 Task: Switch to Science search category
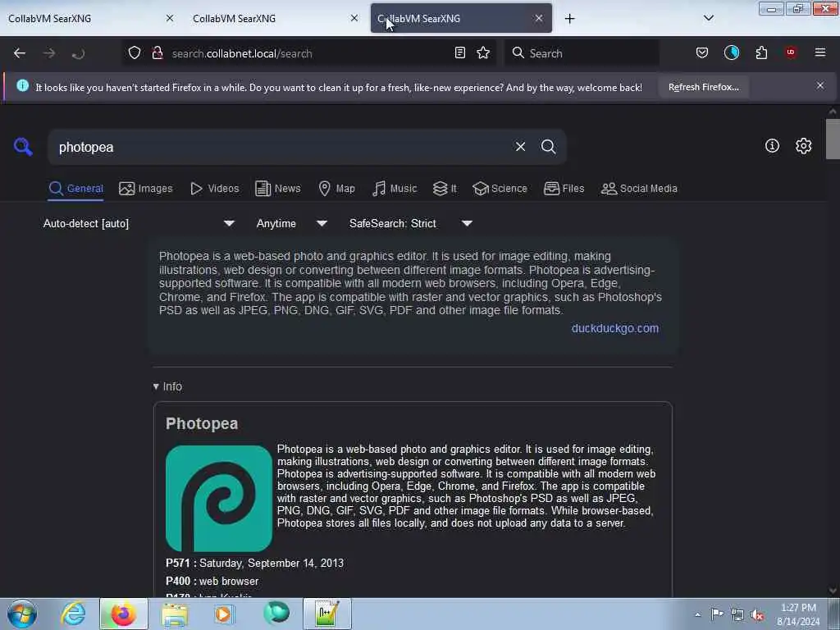click(x=500, y=188)
